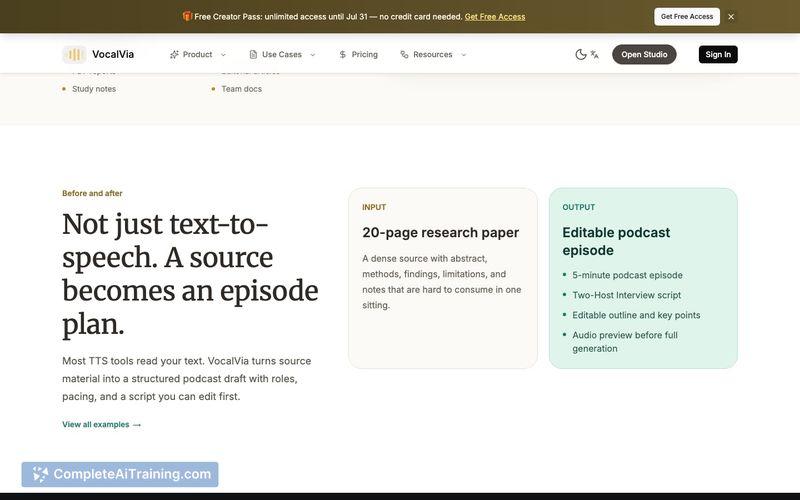This screenshot has height=500, width=800.
Task: Select the Use Cases menu item
Action: [282, 55]
